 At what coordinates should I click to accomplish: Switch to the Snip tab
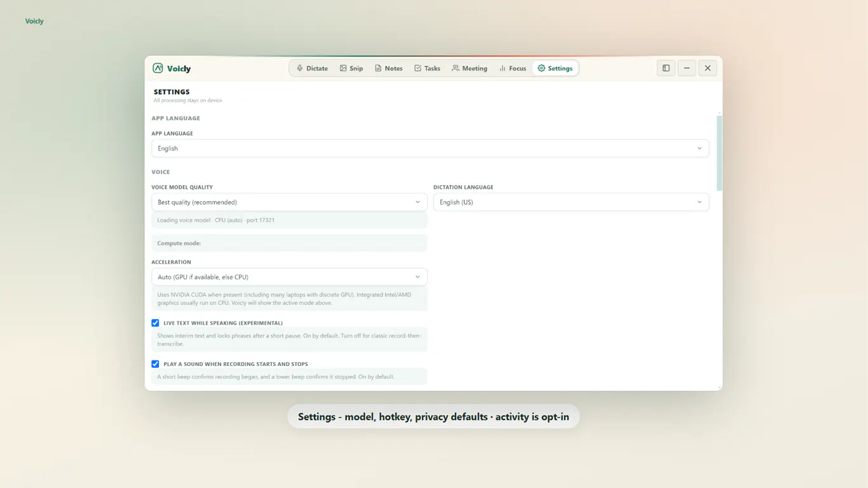pos(351,68)
